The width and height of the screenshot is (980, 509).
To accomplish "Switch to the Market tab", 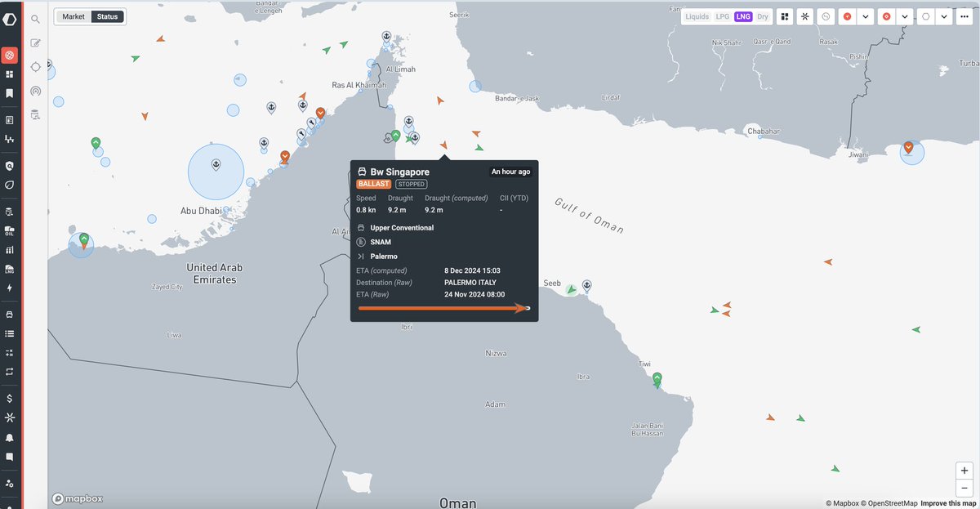I will click(73, 16).
